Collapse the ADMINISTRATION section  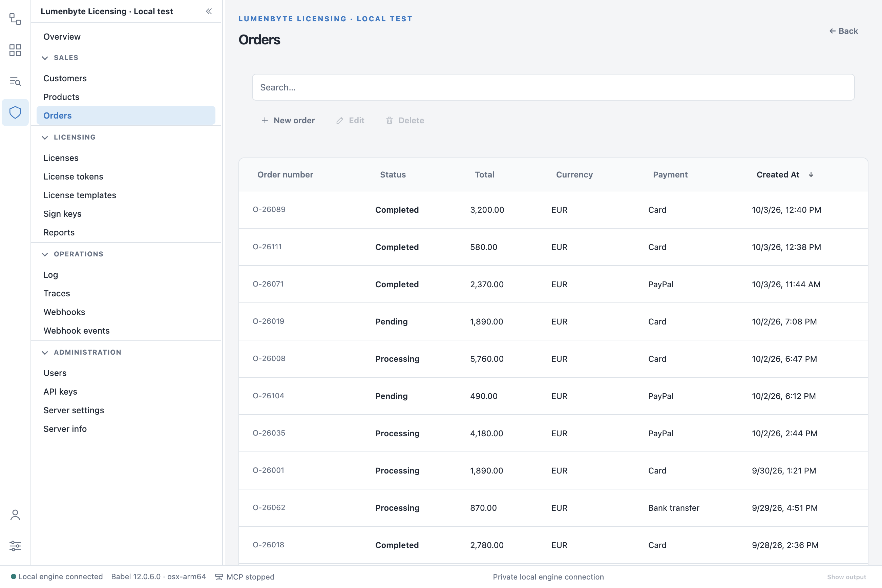45,353
